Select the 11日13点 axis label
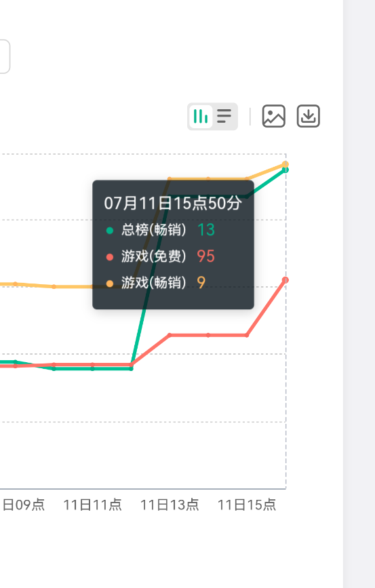This screenshot has height=588, width=375. tap(170, 505)
